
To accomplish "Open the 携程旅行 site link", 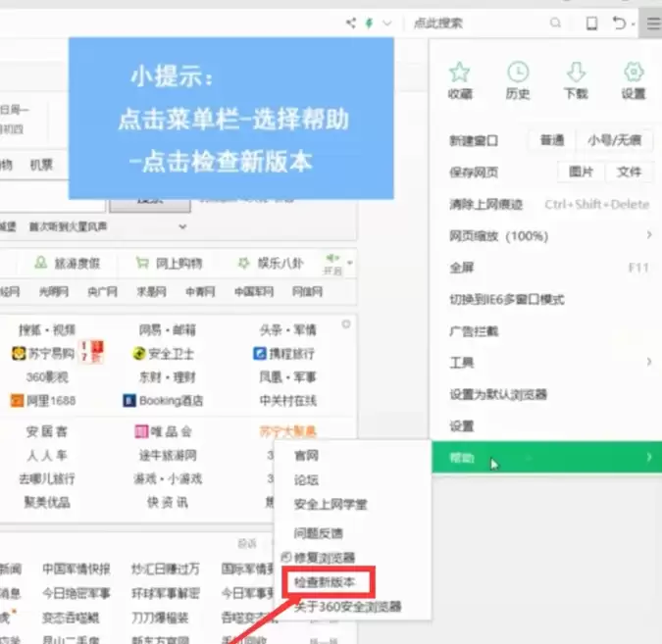I will point(283,353).
